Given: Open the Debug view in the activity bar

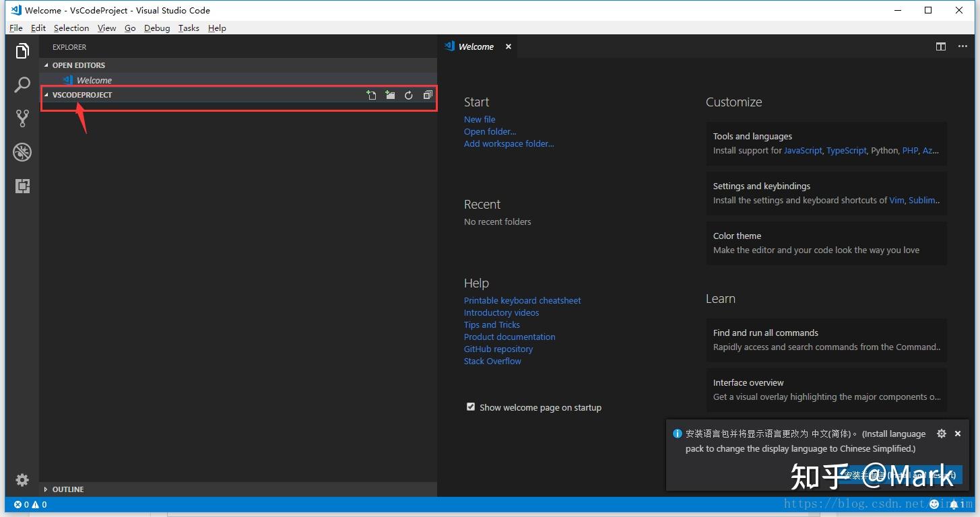Looking at the screenshot, I should click(22, 152).
